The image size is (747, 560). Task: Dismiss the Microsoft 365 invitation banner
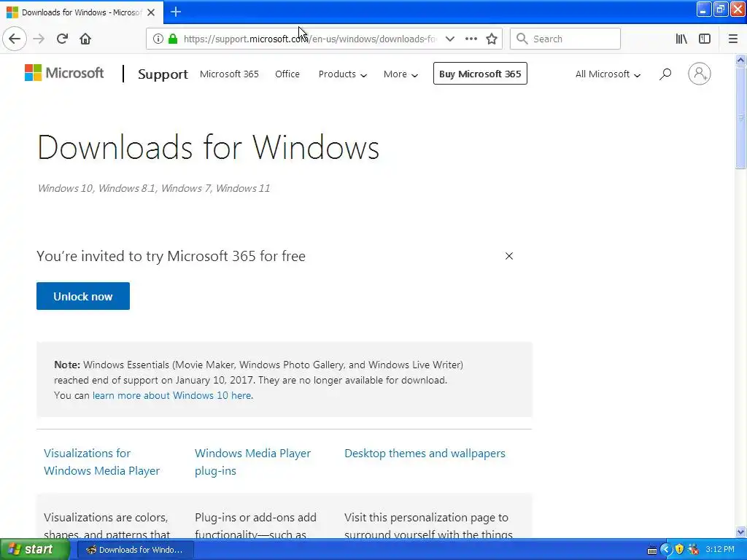tap(508, 256)
